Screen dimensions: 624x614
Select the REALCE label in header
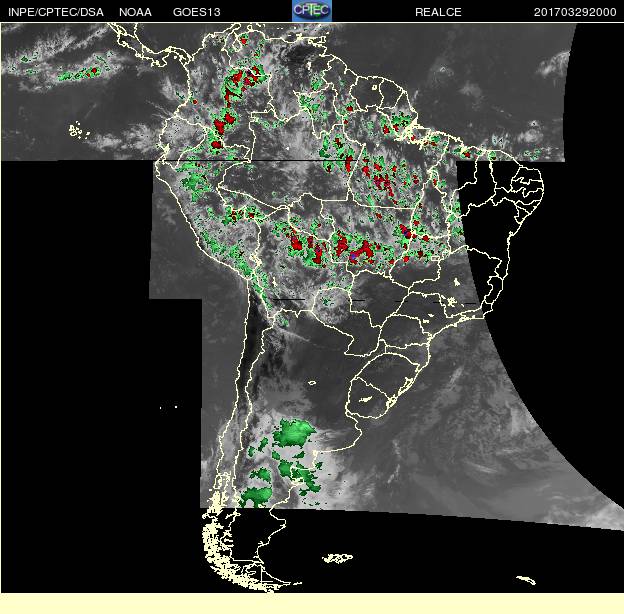coord(438,12)
